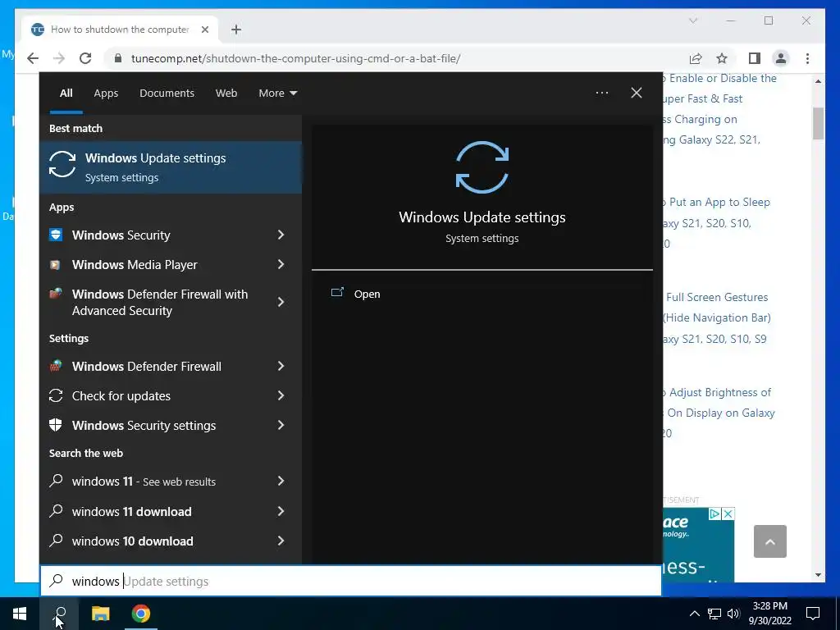Click the page vertical scrollbar thumb
Screen dimensions: 840x630
pos(818,123)
